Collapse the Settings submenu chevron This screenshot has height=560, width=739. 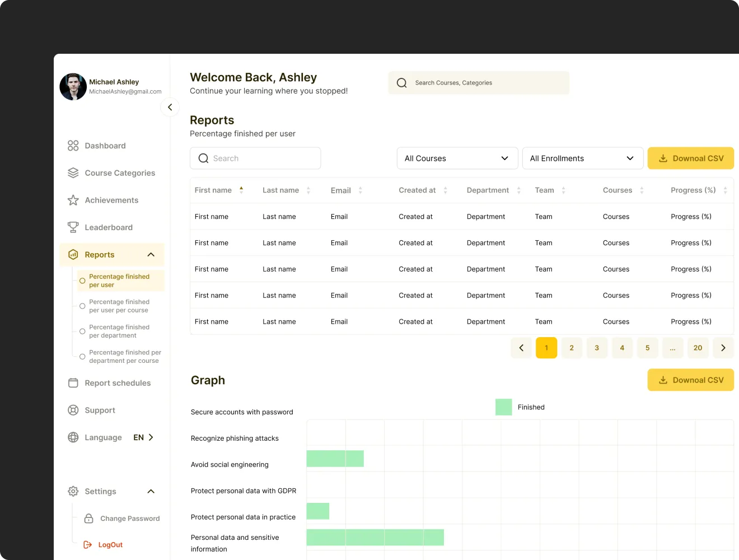pos(151,492)
